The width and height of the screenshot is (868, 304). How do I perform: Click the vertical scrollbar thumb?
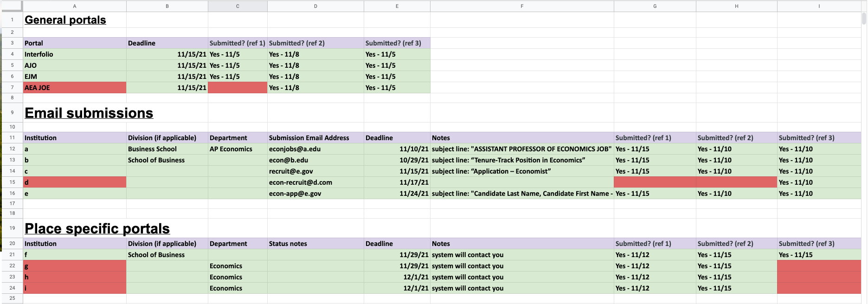coord(864,19)
